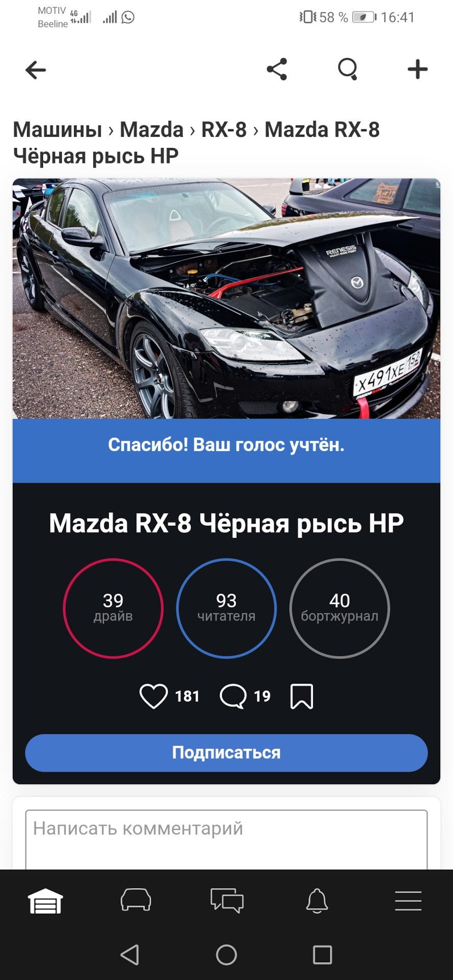
Task: Switch to cars tab in bottom bar
Action: click(136, 900)
